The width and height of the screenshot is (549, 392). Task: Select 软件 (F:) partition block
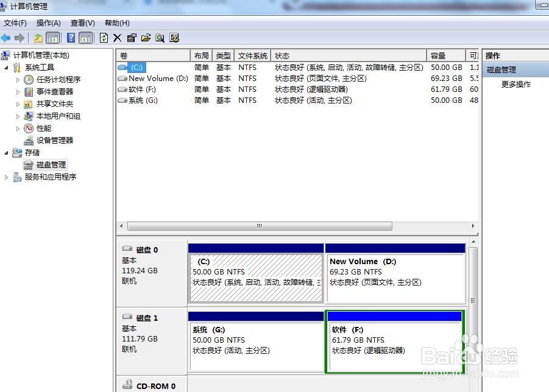coord(395,341)
